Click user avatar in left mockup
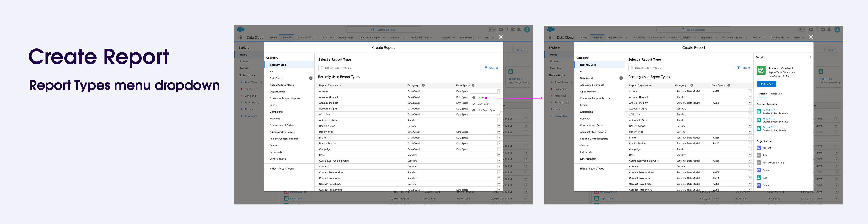This screenshot has width=868, height=224. [527, 30]
